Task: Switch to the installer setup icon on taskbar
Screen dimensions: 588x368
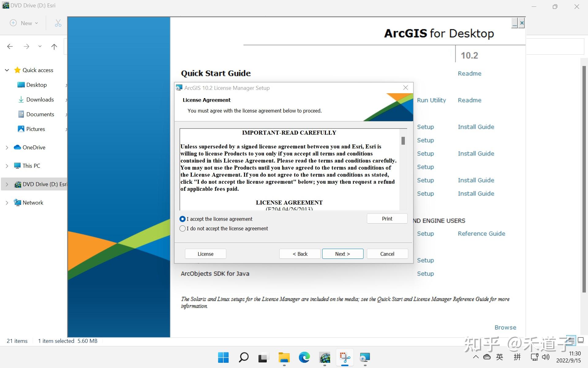Action: tap(365, 357)
